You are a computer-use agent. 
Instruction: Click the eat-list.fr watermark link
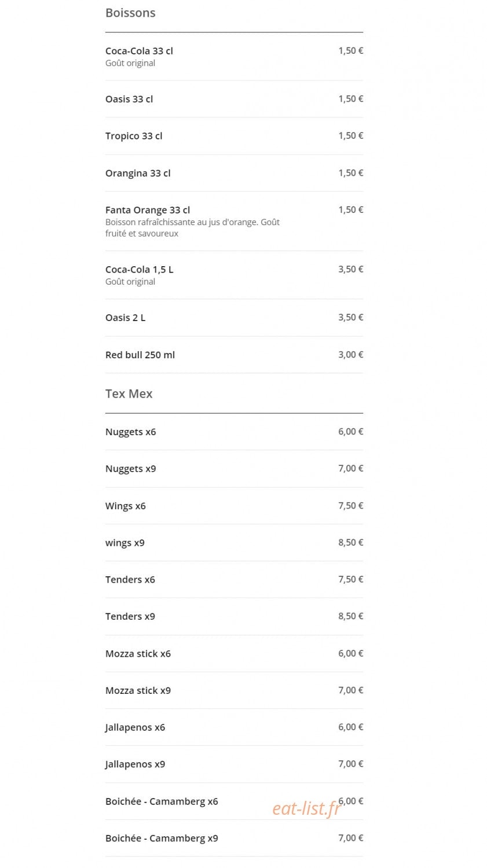click(306, 808)
